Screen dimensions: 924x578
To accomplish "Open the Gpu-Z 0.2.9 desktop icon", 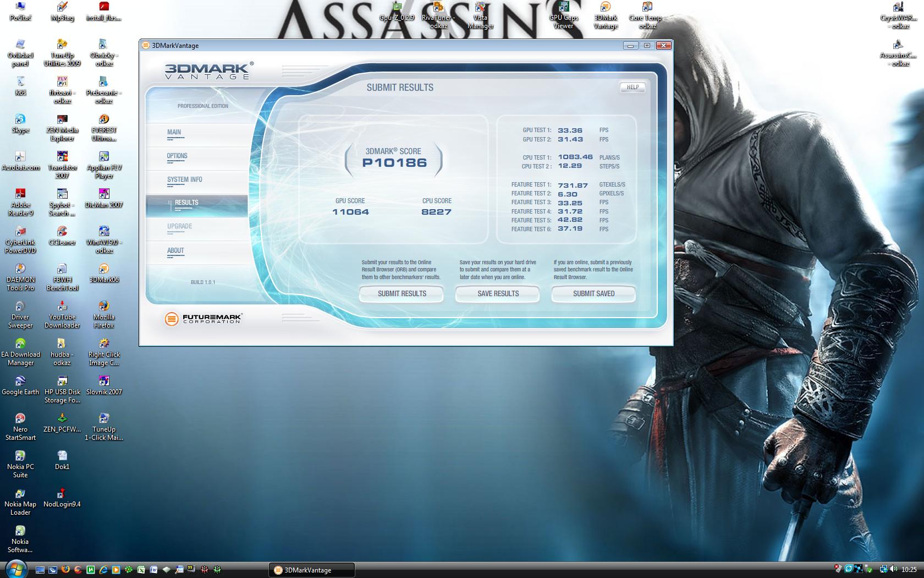I will coord(397,12).
